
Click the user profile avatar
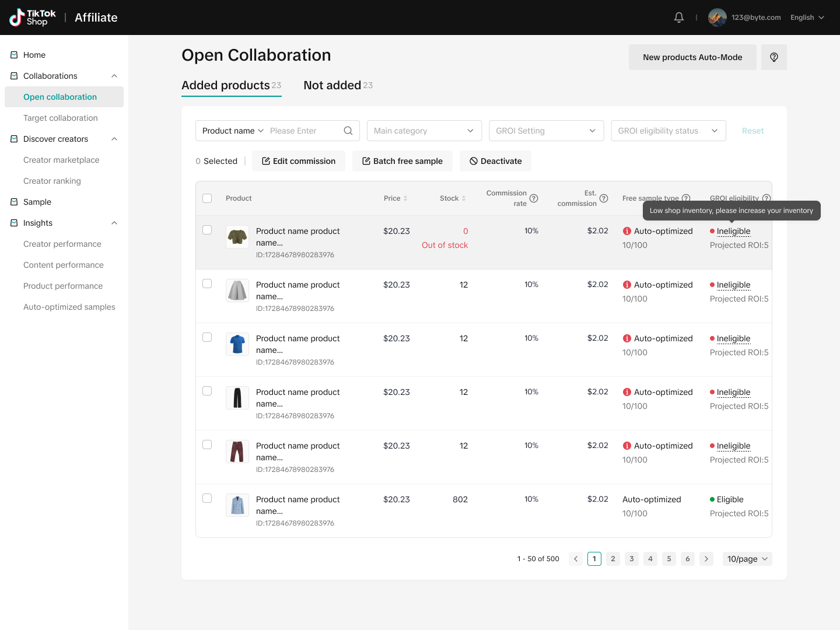click(717, 17)
